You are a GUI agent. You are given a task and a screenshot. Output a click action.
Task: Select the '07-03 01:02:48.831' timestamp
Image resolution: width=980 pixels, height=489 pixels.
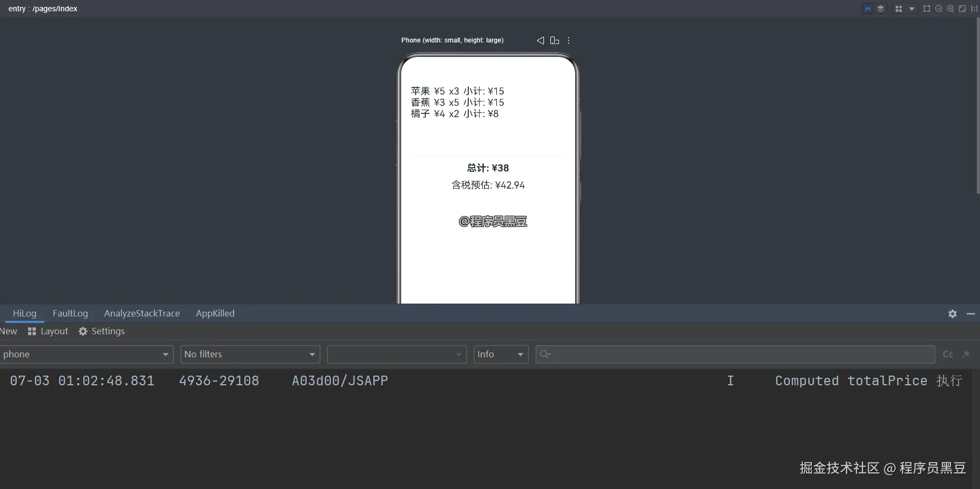82,380
